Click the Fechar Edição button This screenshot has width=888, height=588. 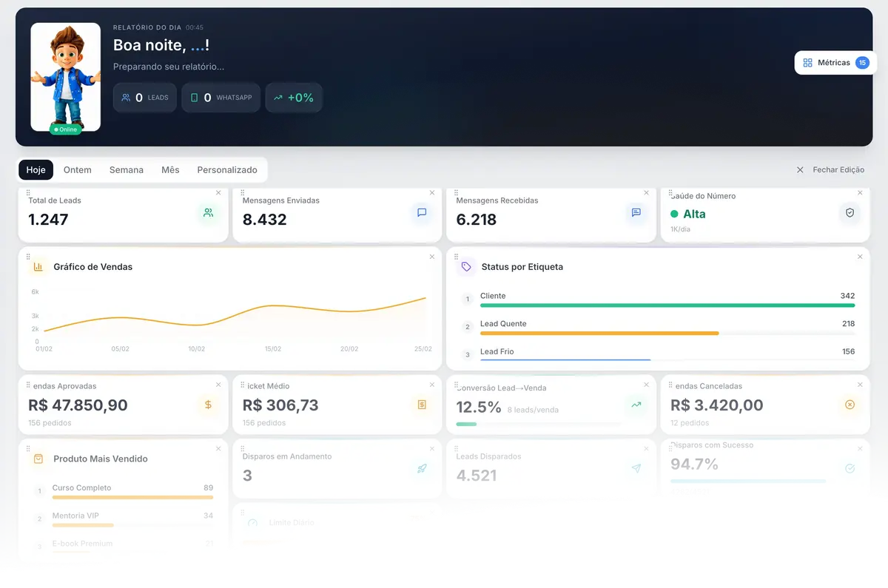(x=831, y=169)
